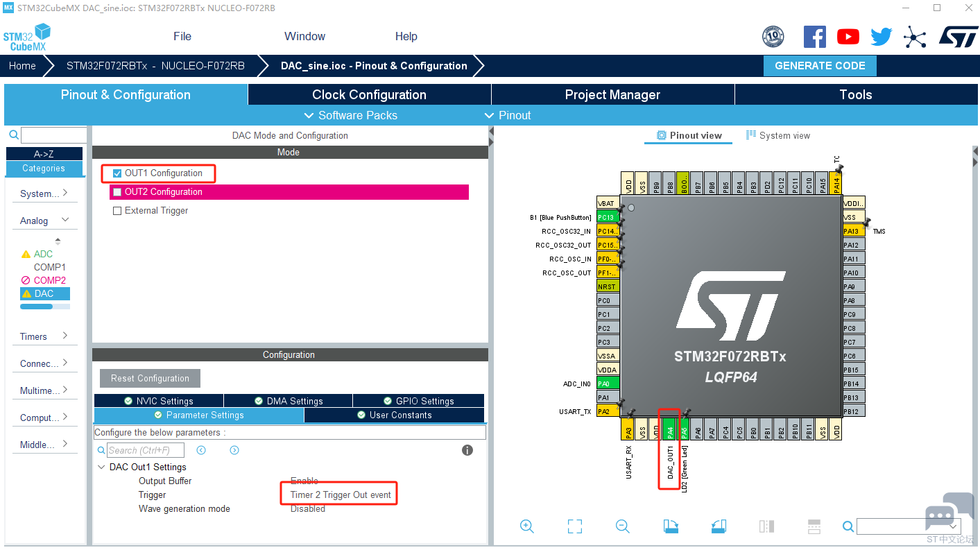980x550 pixels.
Task: Open the ST Facebook page icon
Action: tap(815, 37)
